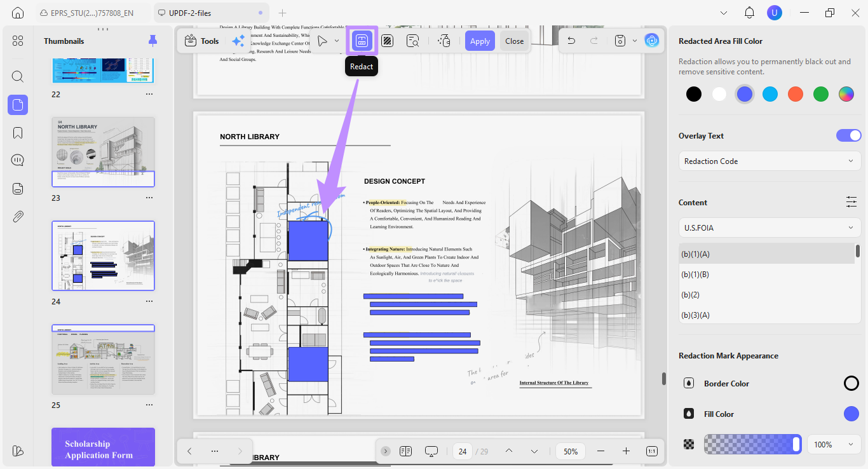
Task: Zoom in with the plus button
Action: [x=626, y=451]
